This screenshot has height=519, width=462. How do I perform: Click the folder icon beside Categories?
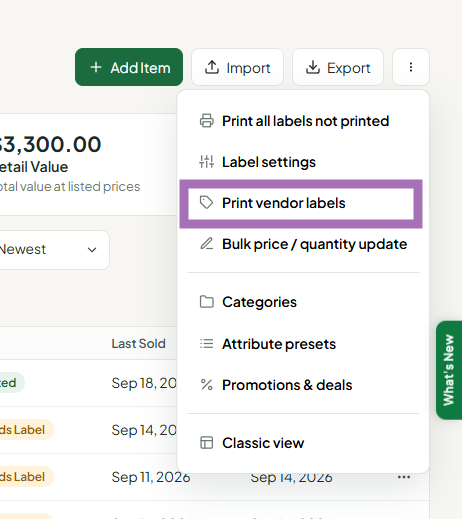pyautogui.click(x=207, y=302)
